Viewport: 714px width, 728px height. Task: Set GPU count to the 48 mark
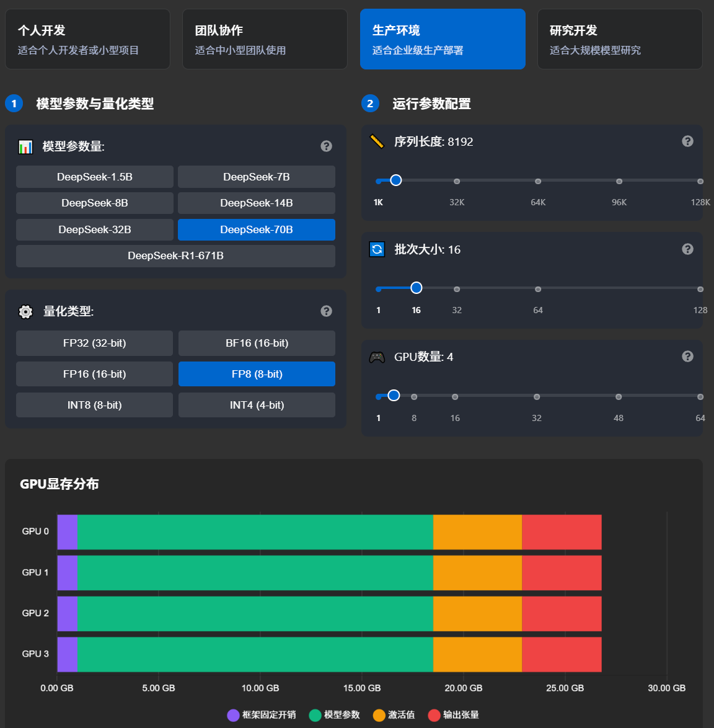pyautogui.click(x=619, y=396)
